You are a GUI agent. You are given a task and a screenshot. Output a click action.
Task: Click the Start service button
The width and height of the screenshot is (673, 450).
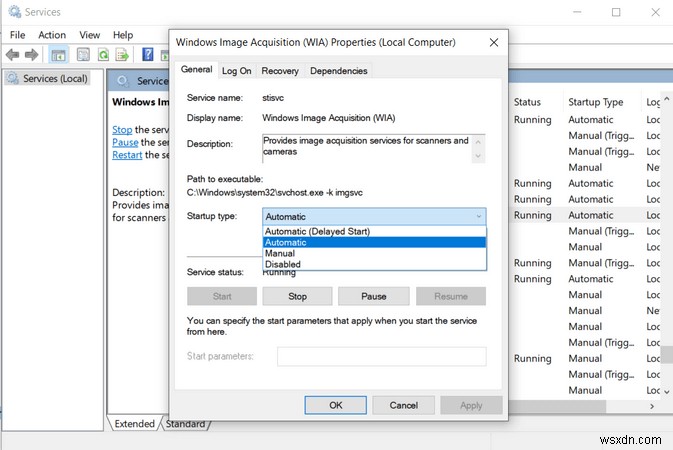point(222,296)
